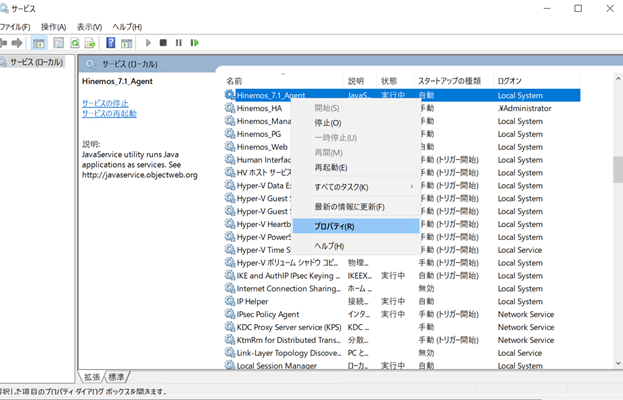Click ¥Administrator logon cell
This screenshot has width=623, height=400.
(524, 108)
